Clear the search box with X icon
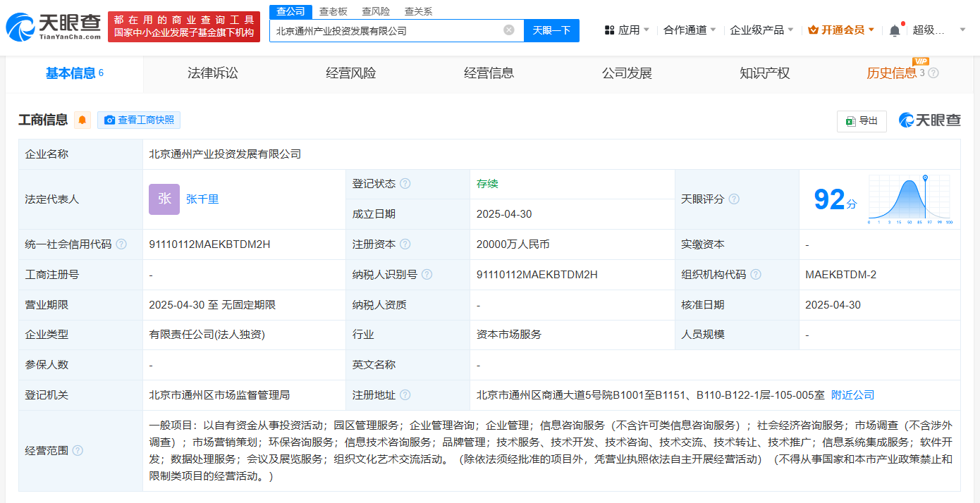980x503 pixels. (509, 30)
